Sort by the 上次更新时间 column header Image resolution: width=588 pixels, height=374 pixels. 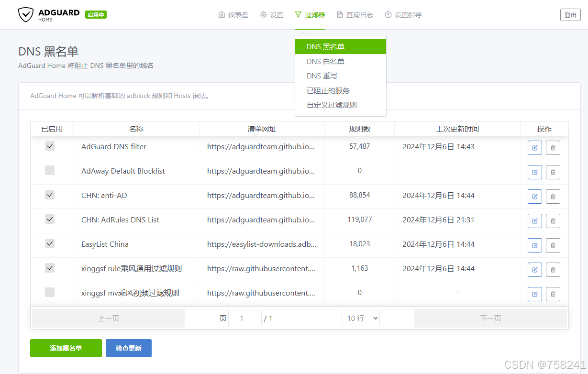click(457, 129)
